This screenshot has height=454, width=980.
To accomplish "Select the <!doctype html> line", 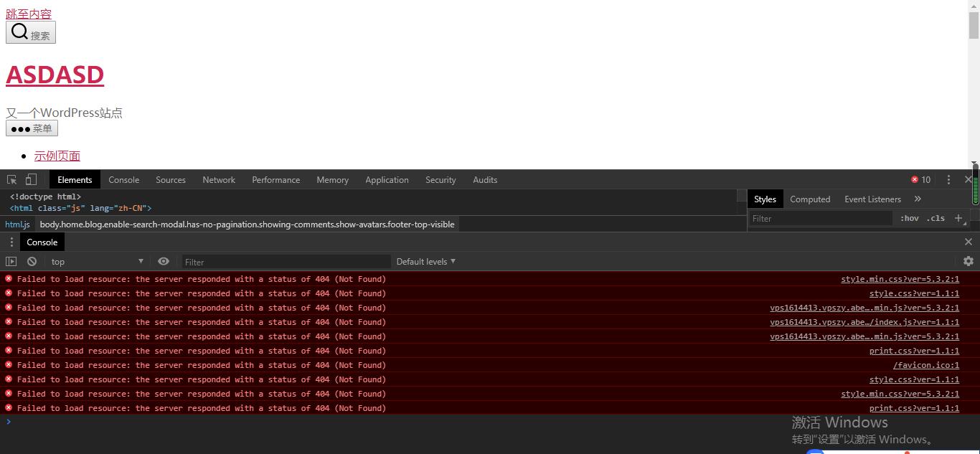I will pos(45,197).
